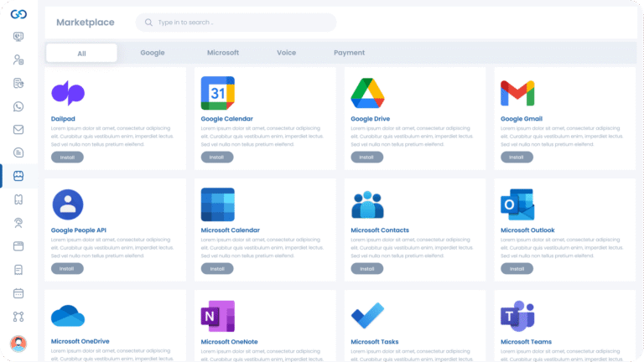Click the Microsoft Tasks checkmark logo

[x=367, y=316]
